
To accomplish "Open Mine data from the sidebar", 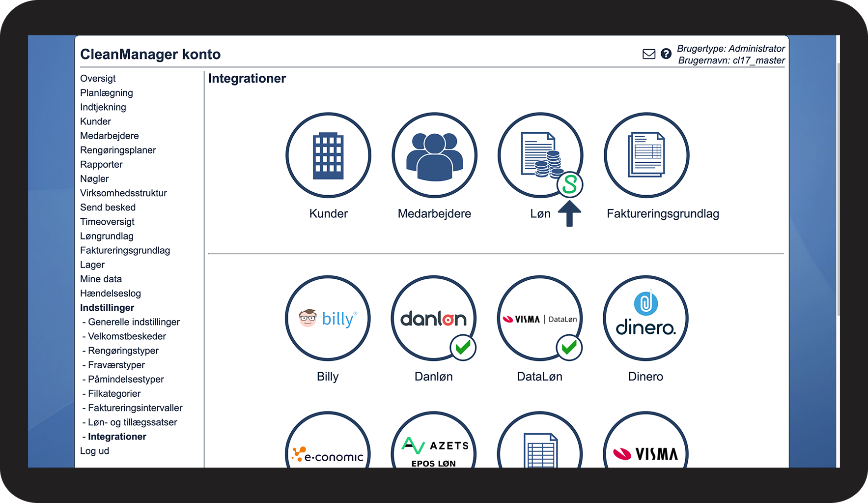I will [101, 279].
